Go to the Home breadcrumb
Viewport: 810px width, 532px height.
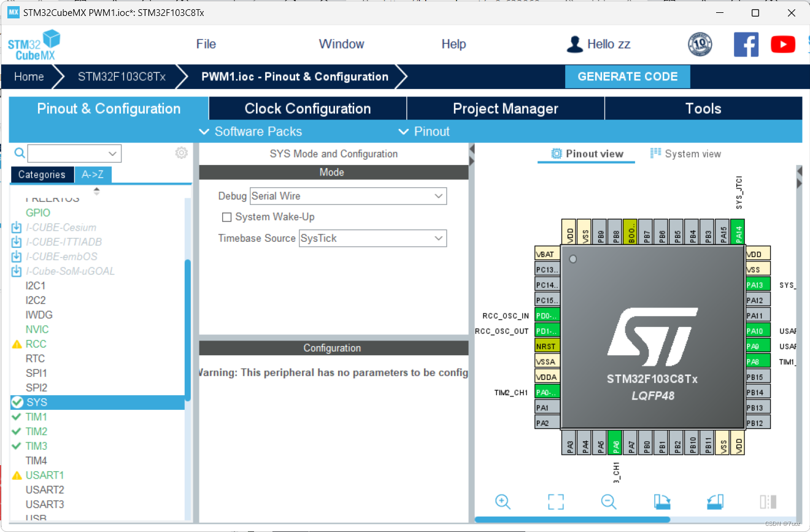[x=29, y=77]
